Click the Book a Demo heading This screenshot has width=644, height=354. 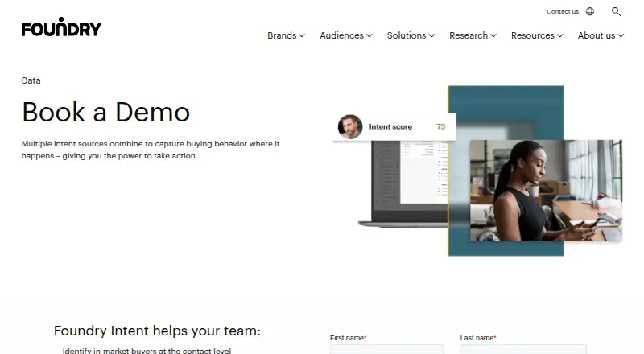click(105, 112)
